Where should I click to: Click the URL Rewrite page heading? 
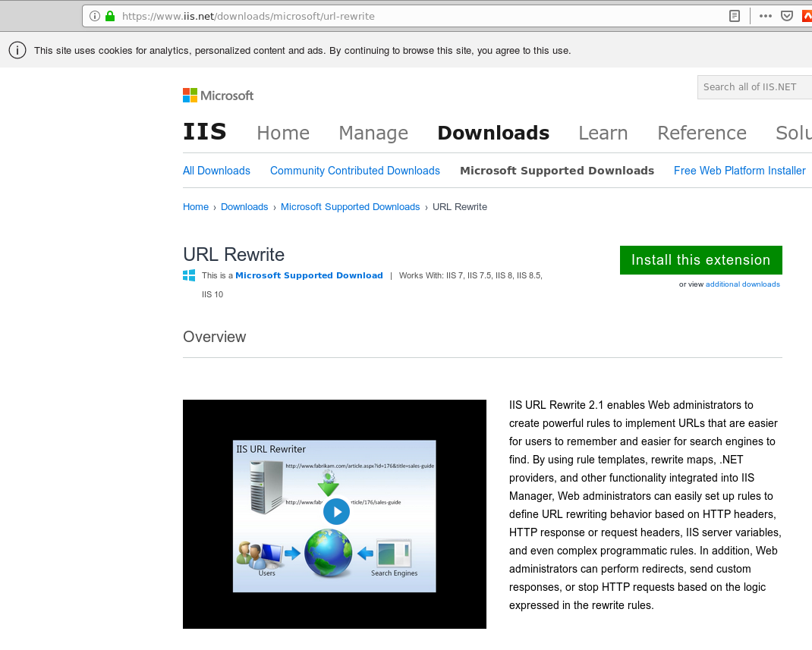[234, 255]
